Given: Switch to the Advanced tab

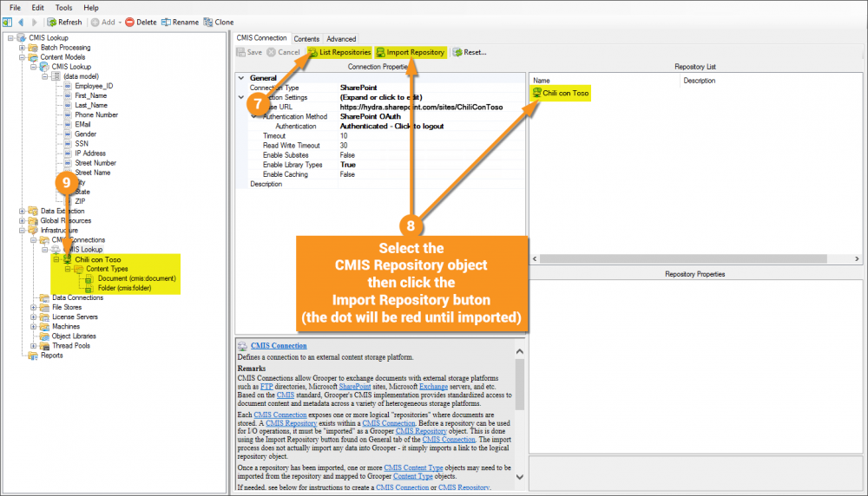Looking at the screenshot, I should coord(341,39).
